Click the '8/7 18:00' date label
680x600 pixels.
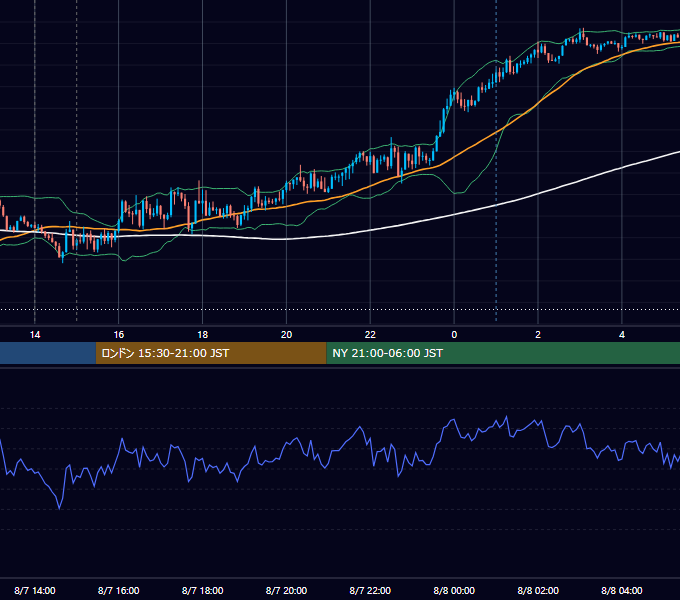click(x=203, y=590)
